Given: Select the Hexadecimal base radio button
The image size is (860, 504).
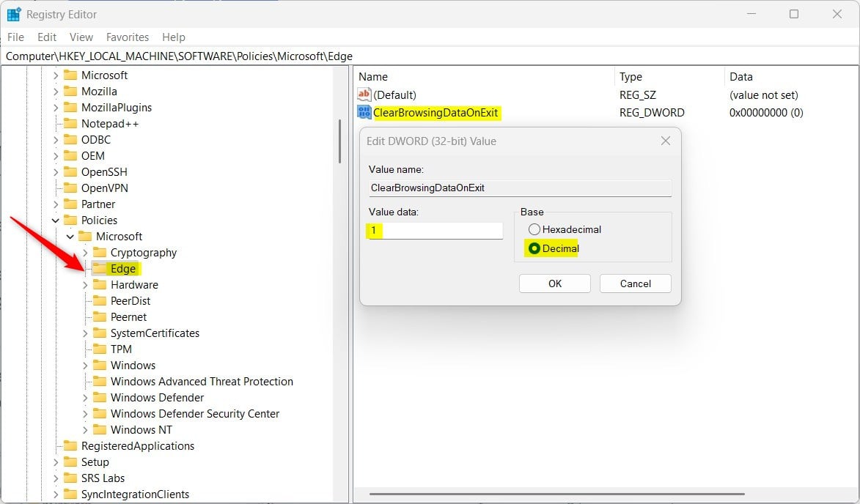Looking at the screenshot, I should 534,229.
